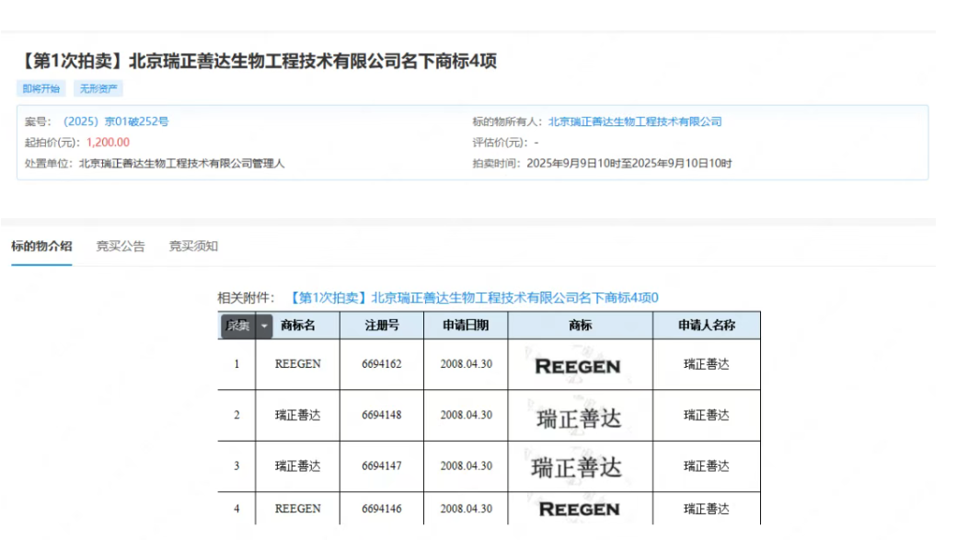Image resolution: width=980 pixels, height=552 pixels.
Task: Click 瑞正善达 trademark name in row 6694147
Action: (297, 466)
